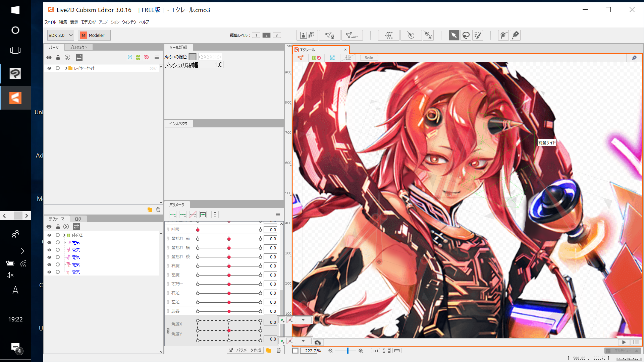The image size is (644, 362).
Task: Click the canvas zoom slider
Action: [x=345, y=351]
